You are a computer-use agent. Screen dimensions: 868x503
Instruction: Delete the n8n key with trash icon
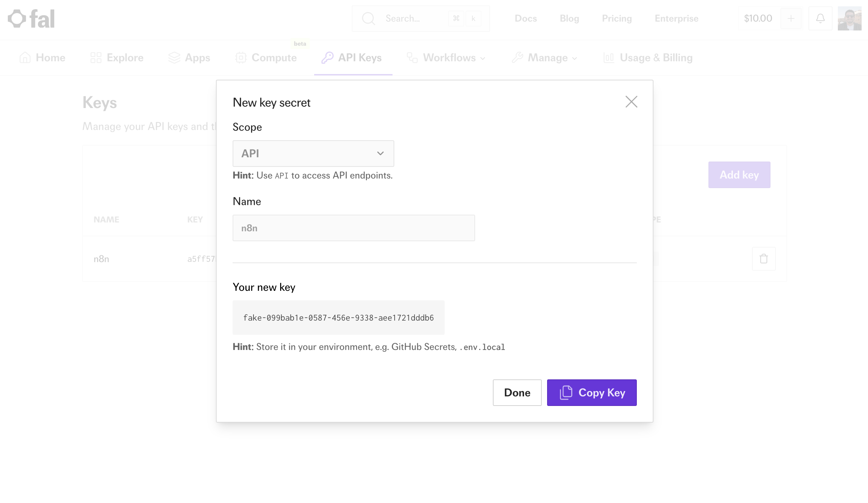(764, 259)
